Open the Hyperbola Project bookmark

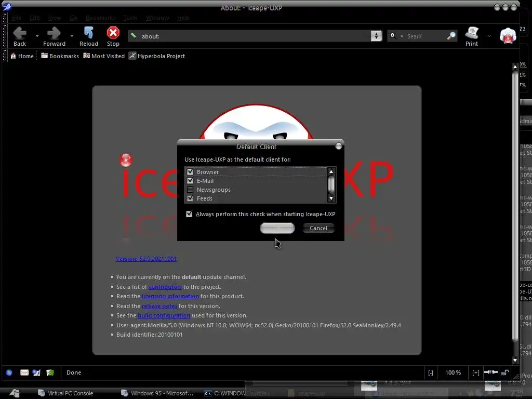pyautogui.click(x=157, y=56)
